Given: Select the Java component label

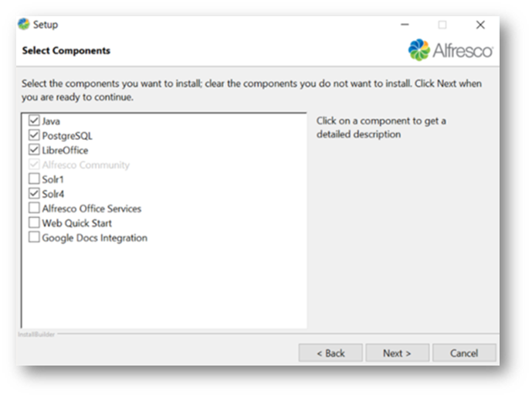Looking at the screenshot, I should point(51,121).
